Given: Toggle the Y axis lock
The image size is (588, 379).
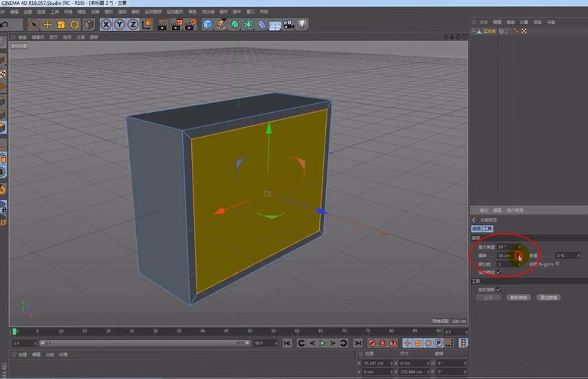Looking at the screenshot, I should [119, 25].
